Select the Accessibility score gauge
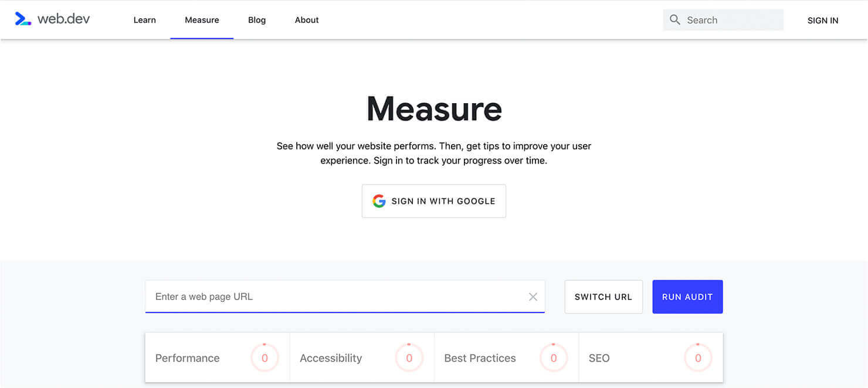This screenshot has width=868, height=388. click(409, 358)
